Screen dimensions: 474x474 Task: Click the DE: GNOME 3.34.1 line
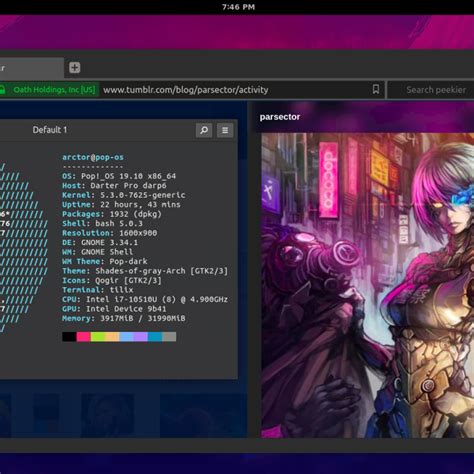point(100,242)
